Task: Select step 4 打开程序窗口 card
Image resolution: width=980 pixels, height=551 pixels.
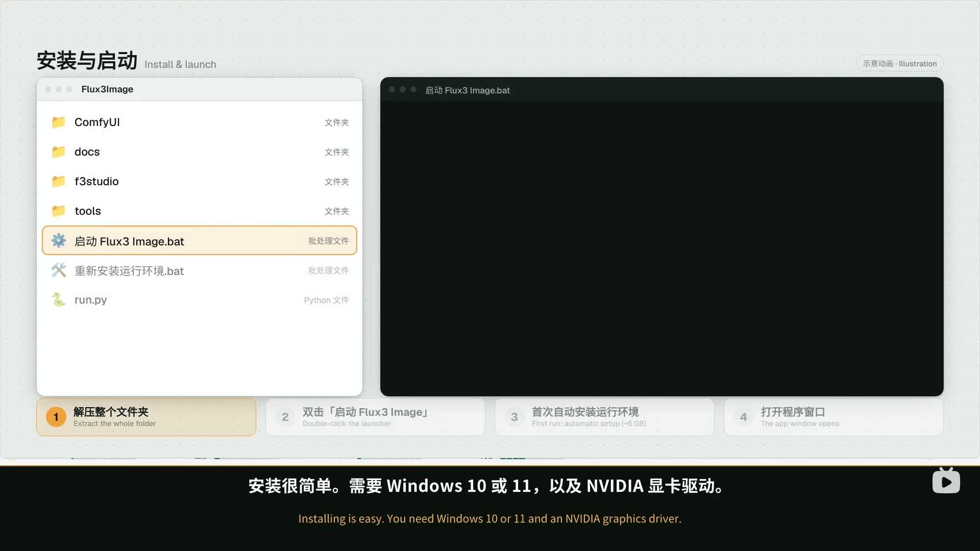Action: pyautogui.click(x=834, y=417)
